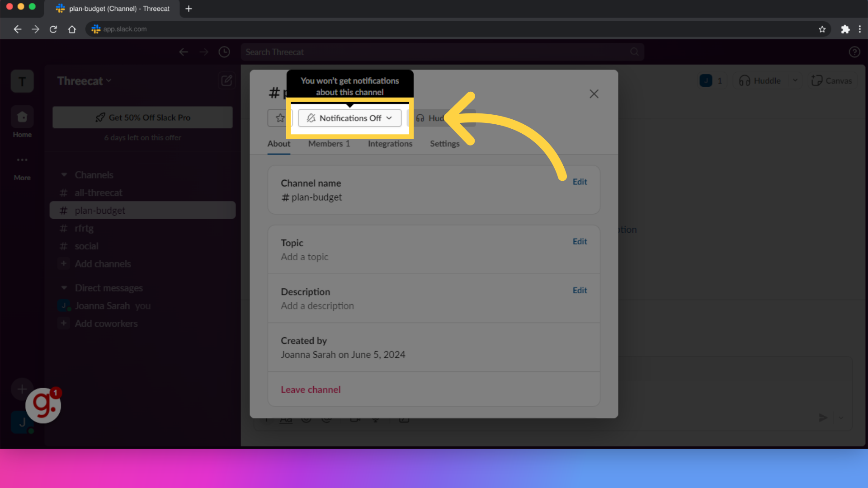Open the Chrome three-dot menu

click(860, 29)
